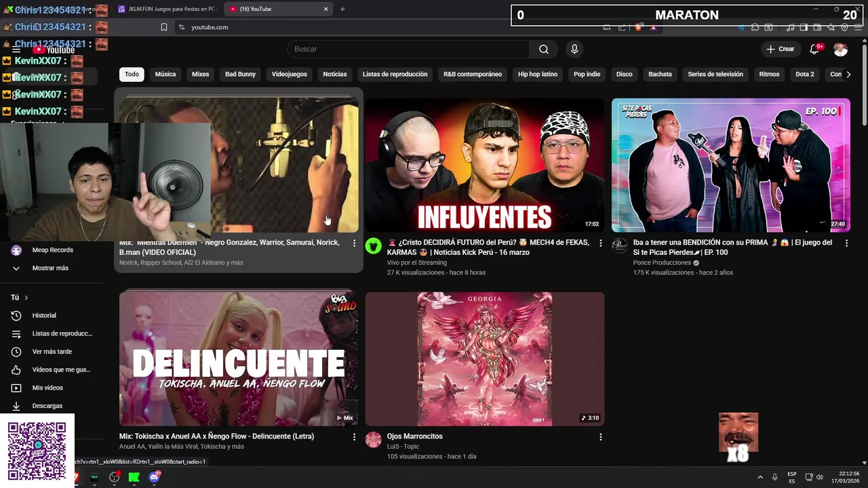
Task: Select the Bachata filter chip
Action: tap(660, 74)
